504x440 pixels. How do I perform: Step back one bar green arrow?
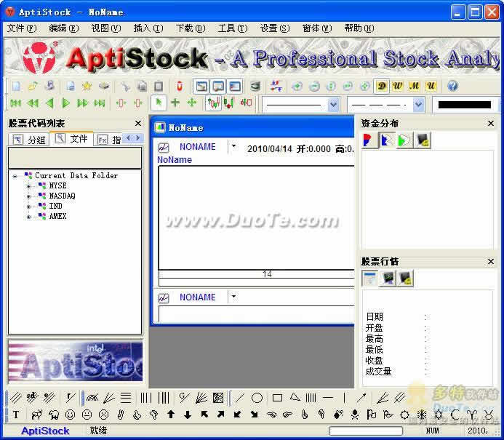[49, 103]
